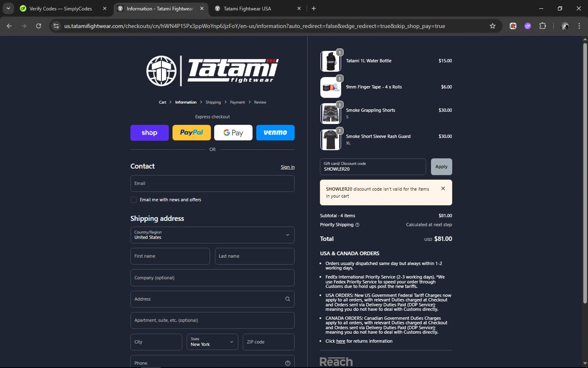This screenshot has width=588, height=368.
Task: Click the Payment breadcrumb step
Action: tap(237, 102)
